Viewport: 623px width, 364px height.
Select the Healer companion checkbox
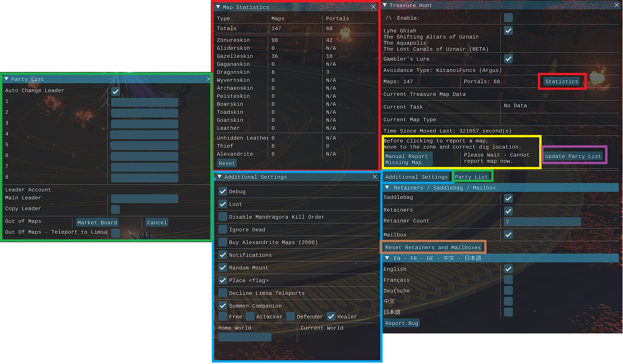331,317
